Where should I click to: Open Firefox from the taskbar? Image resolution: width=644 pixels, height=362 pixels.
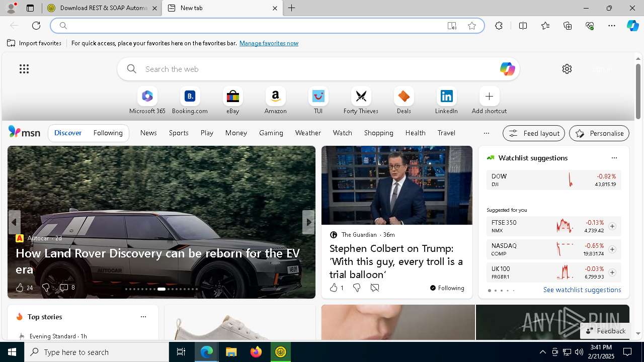256,352
